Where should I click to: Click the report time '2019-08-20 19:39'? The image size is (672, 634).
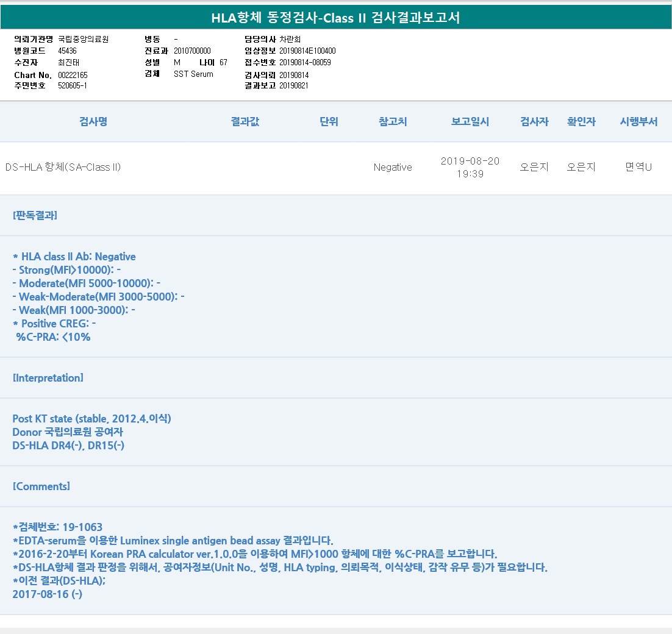[x=470, y=168]
